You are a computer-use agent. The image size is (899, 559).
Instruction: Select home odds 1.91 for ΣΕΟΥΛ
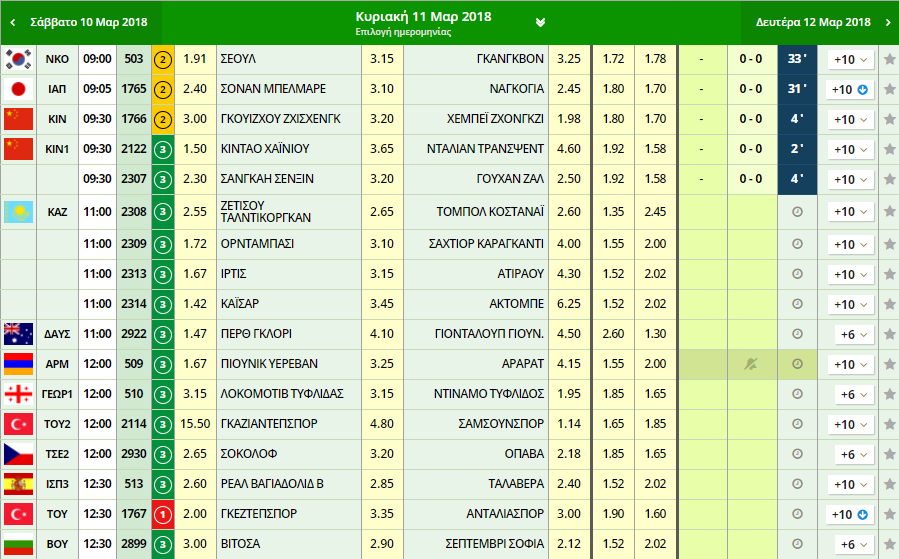click(194, 59)
